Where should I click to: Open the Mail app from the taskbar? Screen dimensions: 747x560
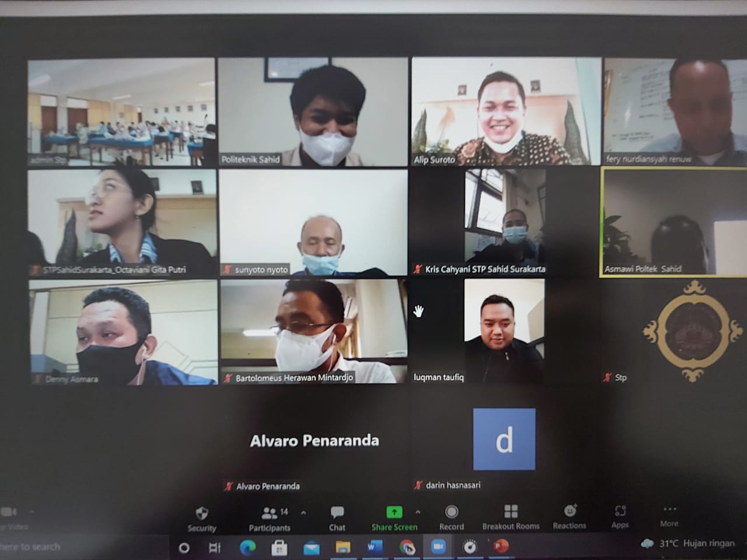(x=311, y=548)
